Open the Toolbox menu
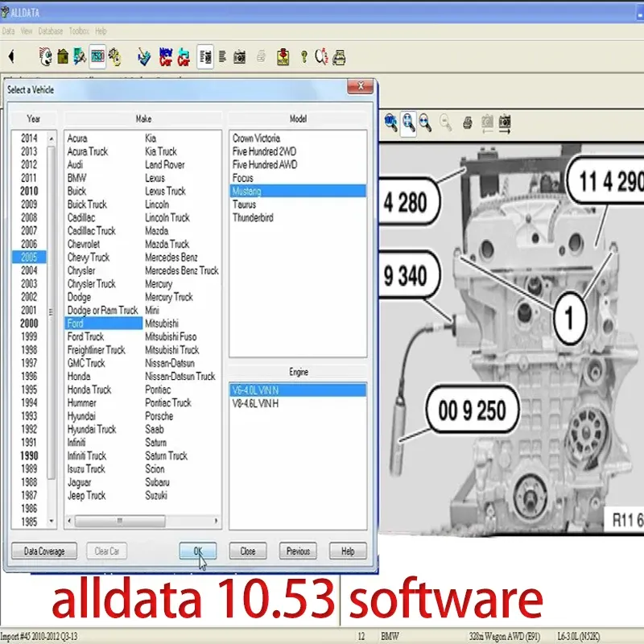Viewport: 644px width, 644px height. coord(78,31)
